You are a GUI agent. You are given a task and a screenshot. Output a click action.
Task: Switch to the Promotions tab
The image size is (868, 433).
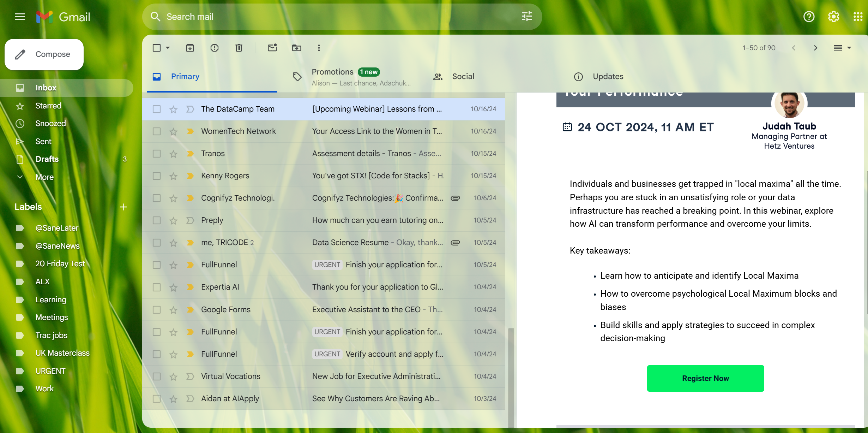(352, 77)
